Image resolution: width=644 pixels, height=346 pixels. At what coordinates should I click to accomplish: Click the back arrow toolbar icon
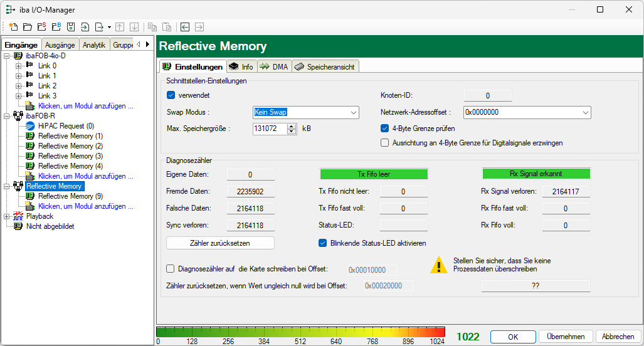(185, 27)
